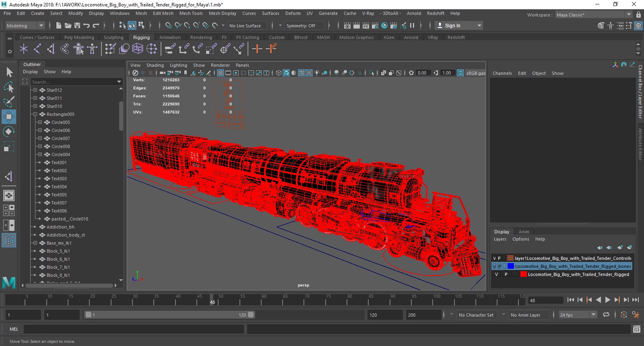The image size is (644, 346).
Task: Select the Lasso selection tool
Action: (9, 87)
